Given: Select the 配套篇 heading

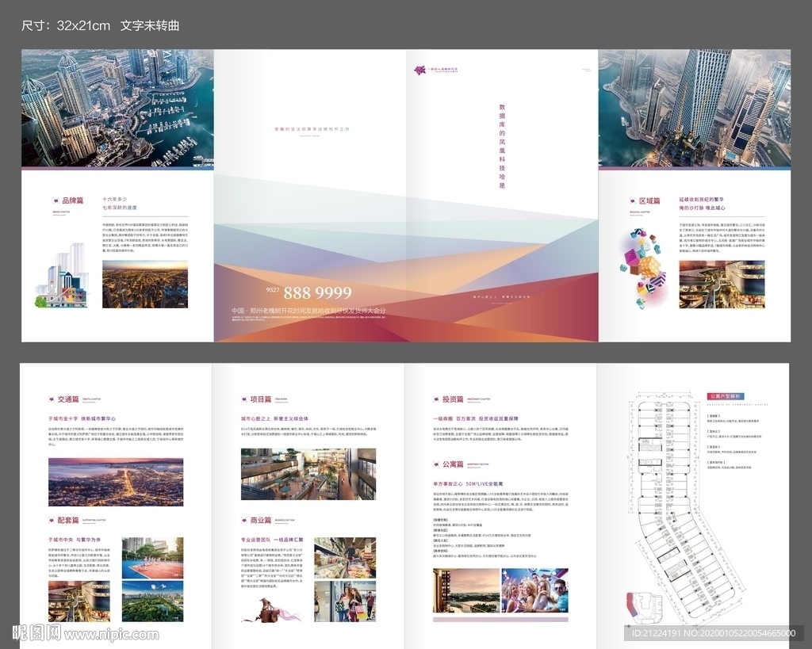Looking at the screenshot, I should point(68,521).
